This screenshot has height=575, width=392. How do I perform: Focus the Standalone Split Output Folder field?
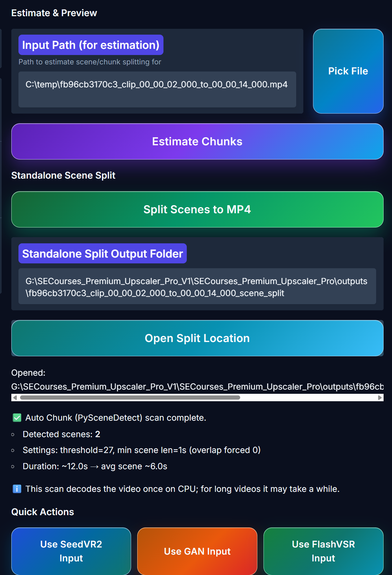click(x=197, y=286)
